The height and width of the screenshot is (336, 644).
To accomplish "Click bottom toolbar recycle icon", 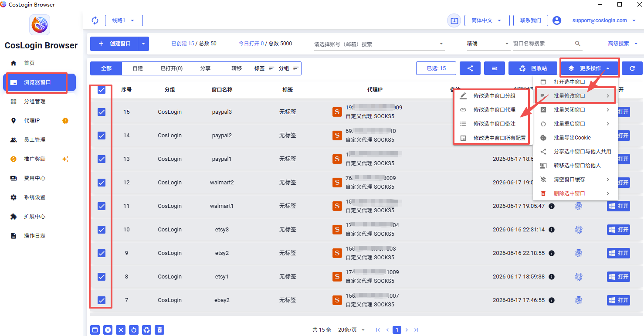I will tap(147, 330).
